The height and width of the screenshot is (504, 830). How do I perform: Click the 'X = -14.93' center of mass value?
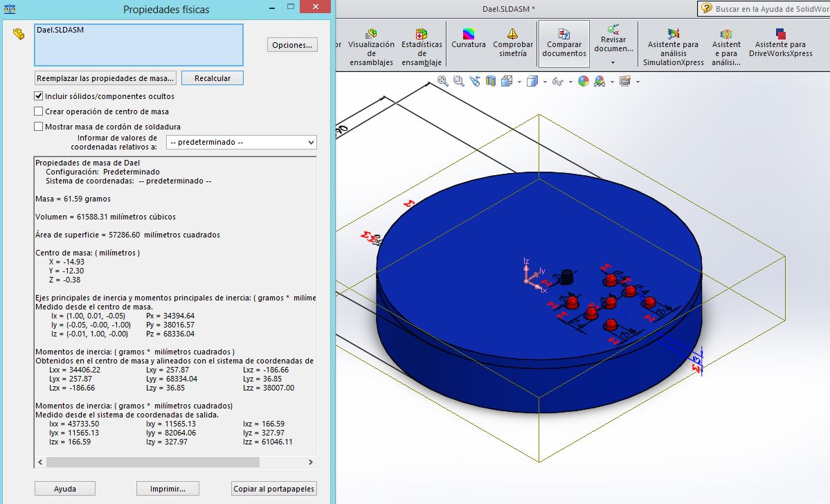(66, 262)
